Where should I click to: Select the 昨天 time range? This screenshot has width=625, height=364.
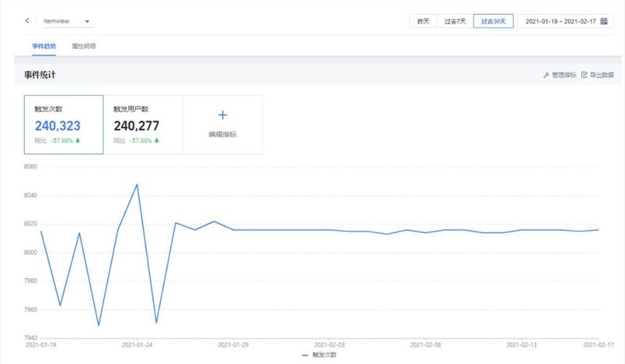(x=423, y=21)
